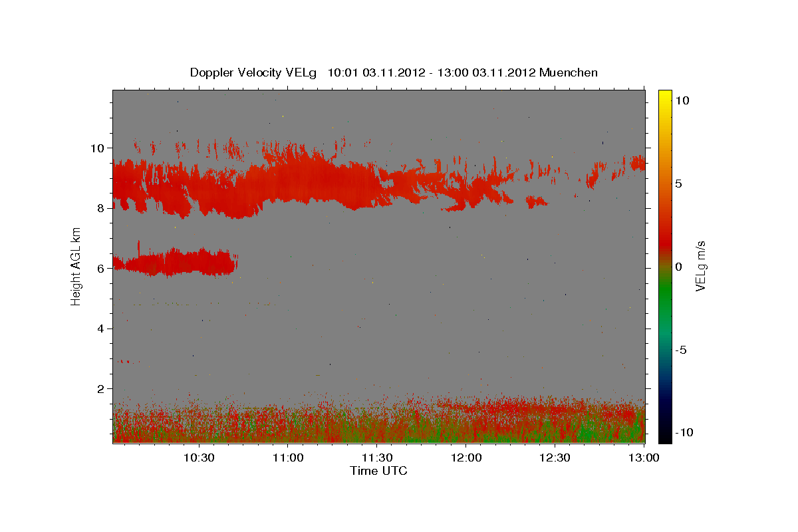Click the colorbar tick label '0'
The width and height of the screenshot is (798, 532).
[678, 267]
